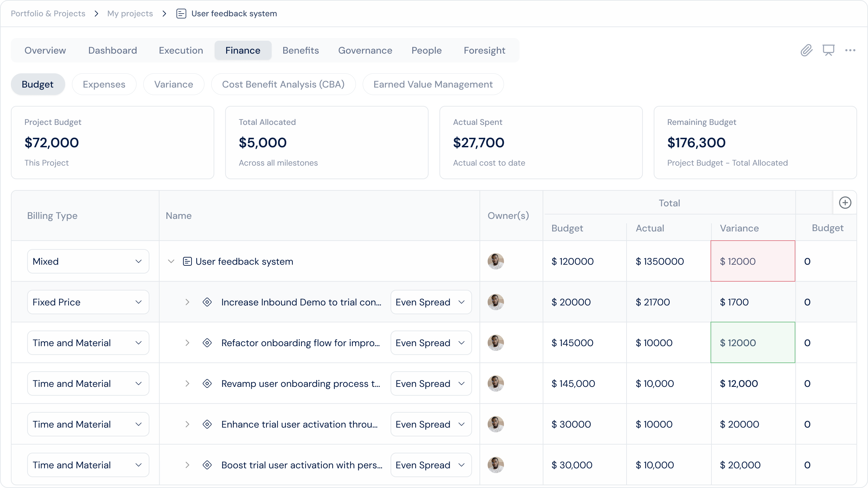Viewport: 868px width, 488px height.
Task: Select the Expenses sub-tab
Action: pyautogui.click(x=104, y=84)
